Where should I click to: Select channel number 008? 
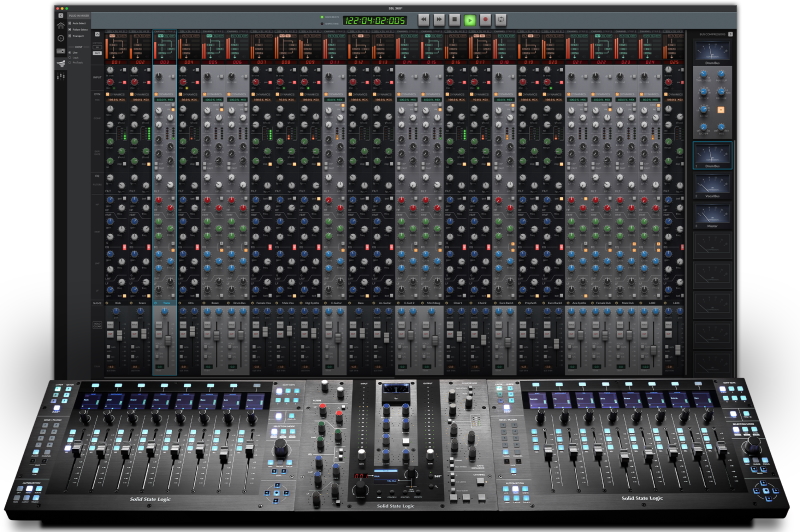click(x=286, y=62)
